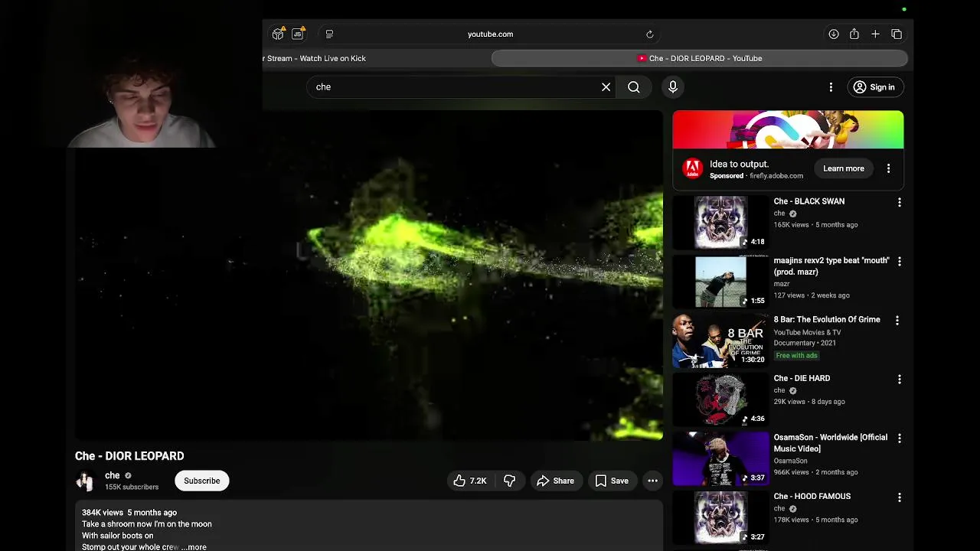Open the JS extension icon in toolbar

(x=298, y=34)
